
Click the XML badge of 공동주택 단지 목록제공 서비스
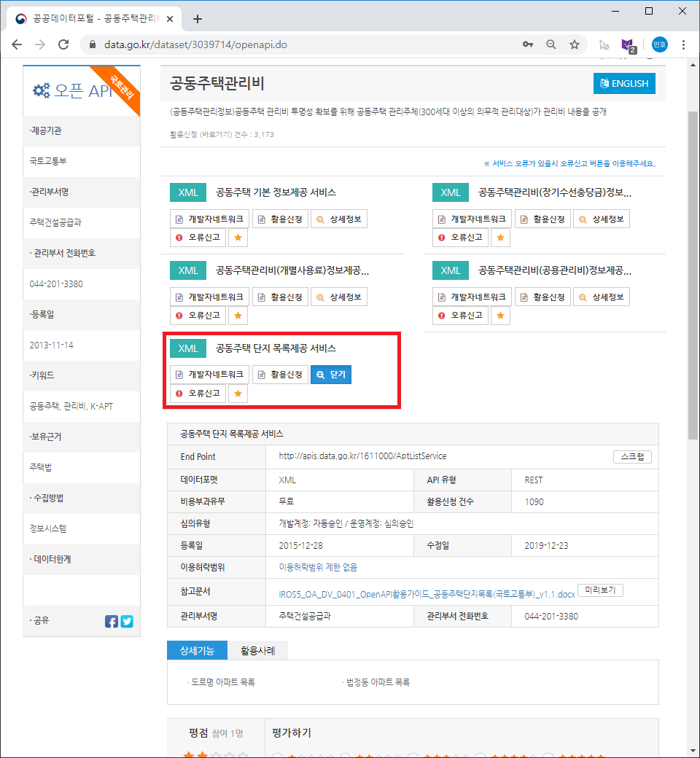coord(187,348)
